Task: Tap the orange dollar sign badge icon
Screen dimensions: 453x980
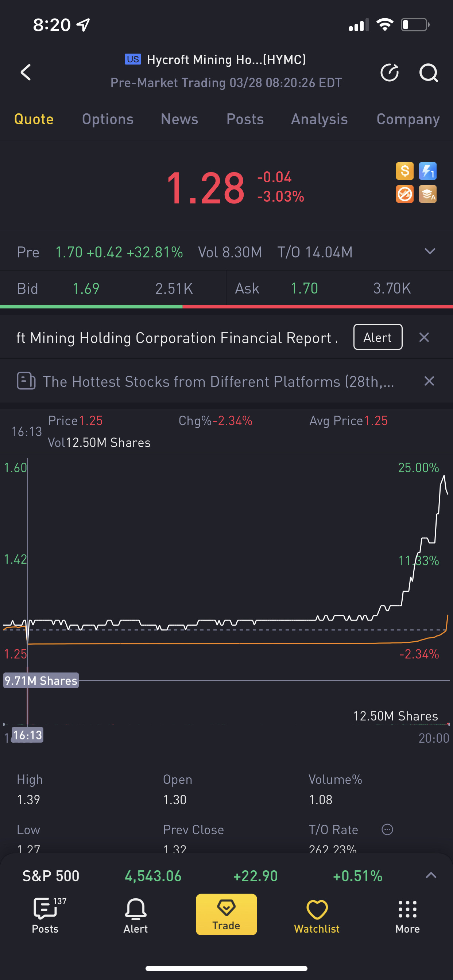Action: pos(404,171)
